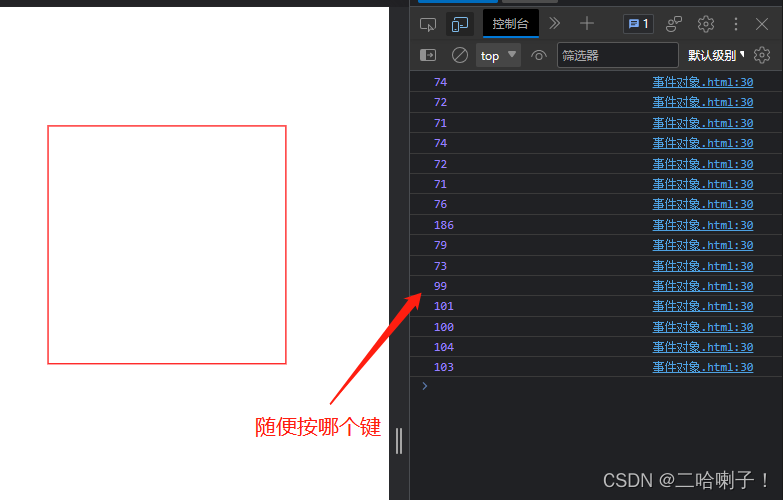The width and height of the screenshot is (783, 500).
Task: Close the DevTools panel
Action: pos(762,24)
